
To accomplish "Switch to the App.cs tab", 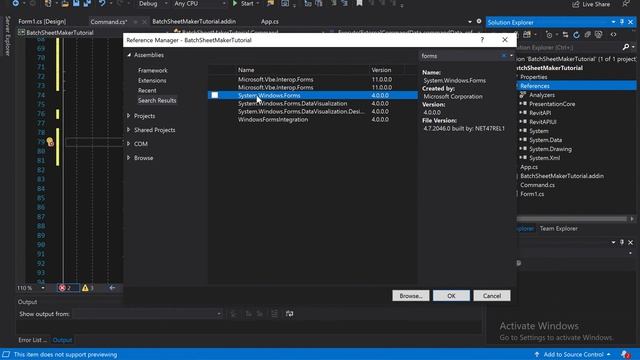I will click(269, 21).
